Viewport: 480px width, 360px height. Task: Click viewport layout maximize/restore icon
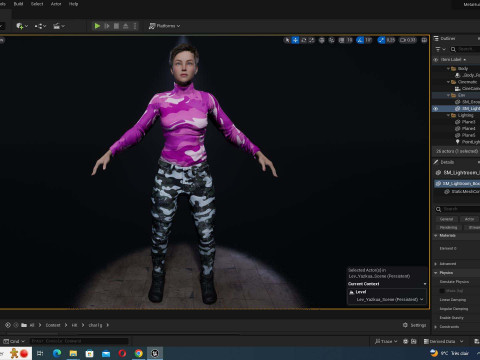[x=424, y=40]
